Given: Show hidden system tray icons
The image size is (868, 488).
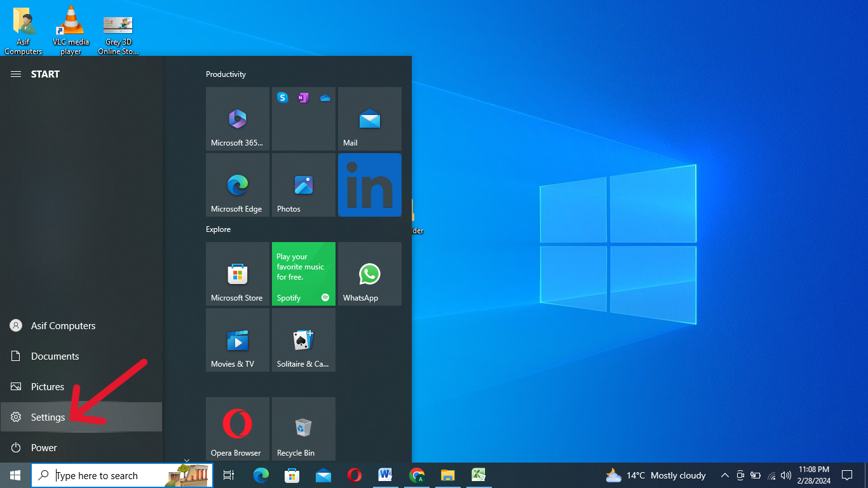Looking at the screenshot, I should (724, 475).
